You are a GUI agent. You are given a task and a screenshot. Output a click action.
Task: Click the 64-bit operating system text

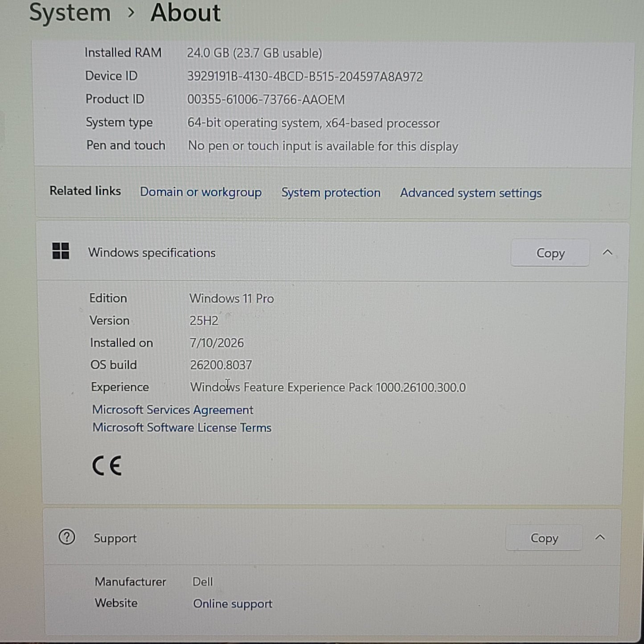pos(314,123)
